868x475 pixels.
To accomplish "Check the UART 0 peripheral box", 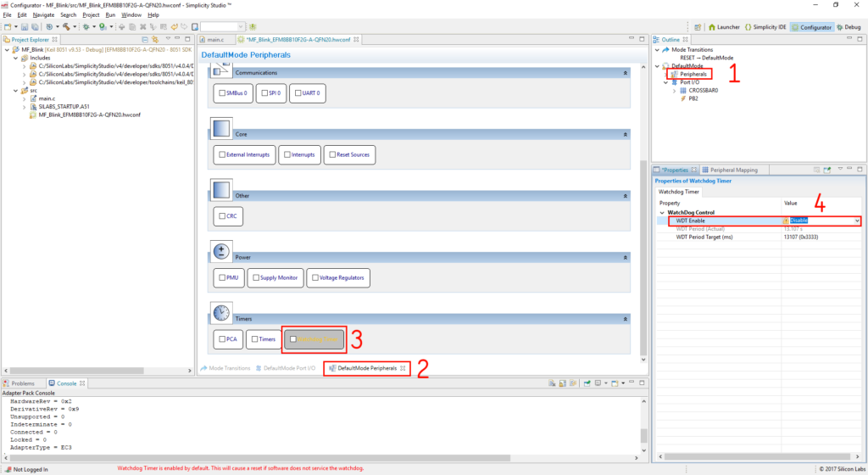I will (x=296, y=93).
